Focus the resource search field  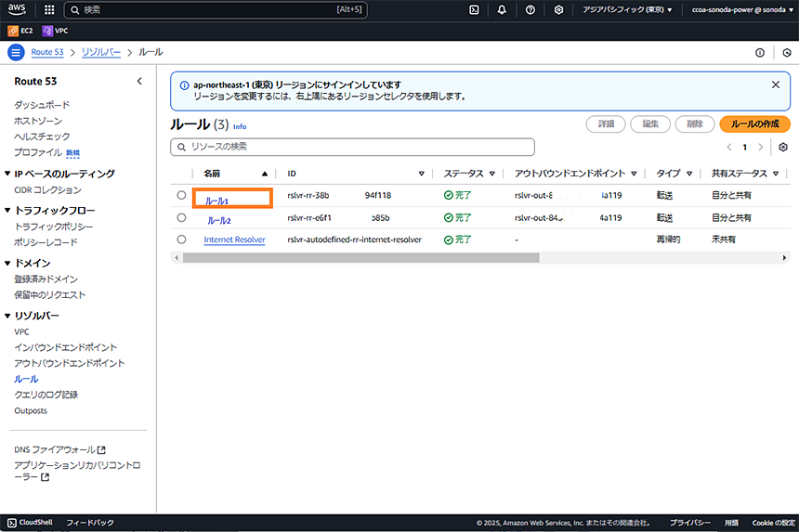(353, 147)
